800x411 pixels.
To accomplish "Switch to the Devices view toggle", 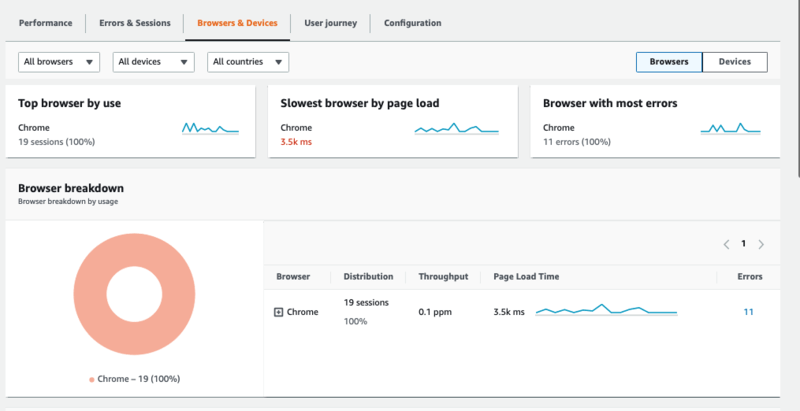I will 735,62.
